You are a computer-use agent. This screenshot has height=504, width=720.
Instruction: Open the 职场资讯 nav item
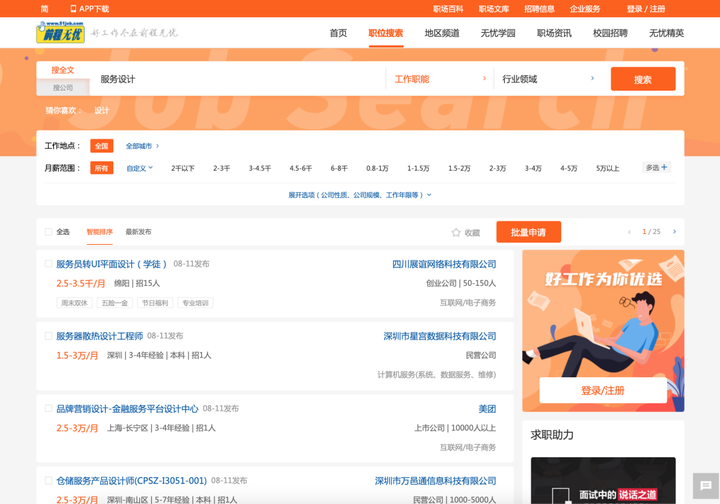(x=554, y=33)
